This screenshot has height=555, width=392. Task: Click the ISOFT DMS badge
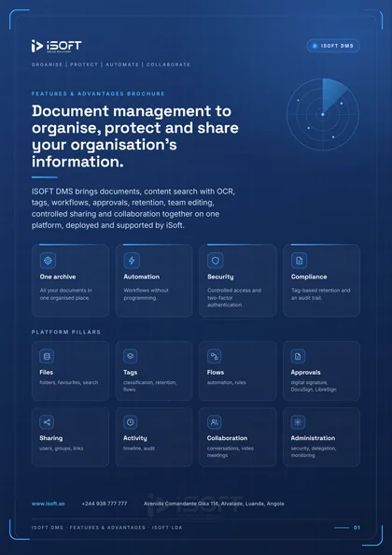click(333, 46)
